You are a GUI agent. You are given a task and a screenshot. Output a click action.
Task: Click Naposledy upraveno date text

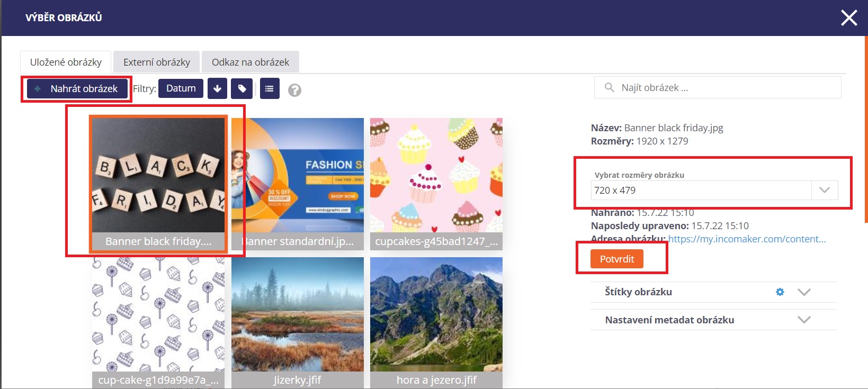(x=670, y=226)
